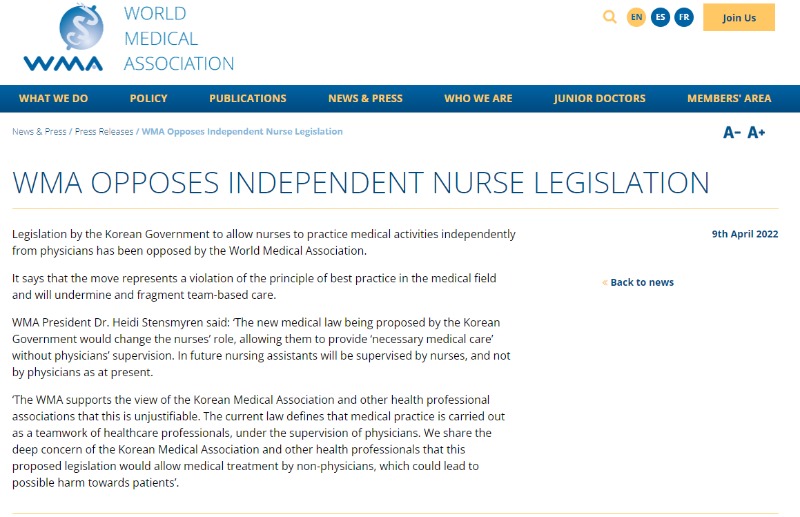The height and width of the screenshot is (517, 800).
Task: Open the Publications menu
Action: click(x=248, y=99)
